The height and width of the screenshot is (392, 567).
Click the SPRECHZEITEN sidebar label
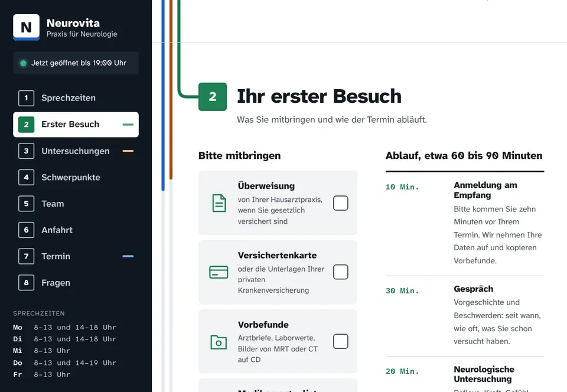pos(39,313)
